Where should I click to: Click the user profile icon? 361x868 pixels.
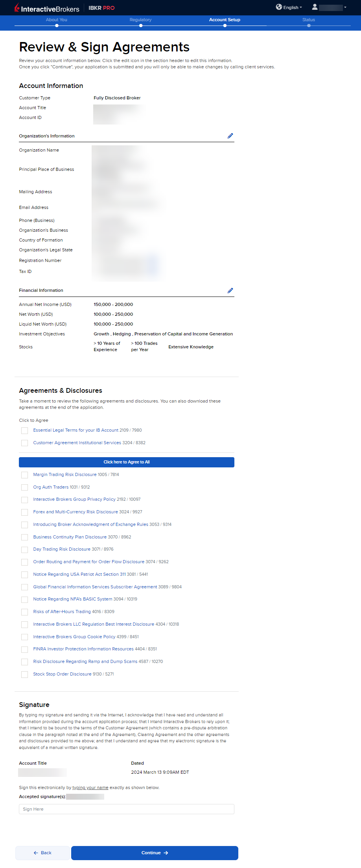click(315, 7)
